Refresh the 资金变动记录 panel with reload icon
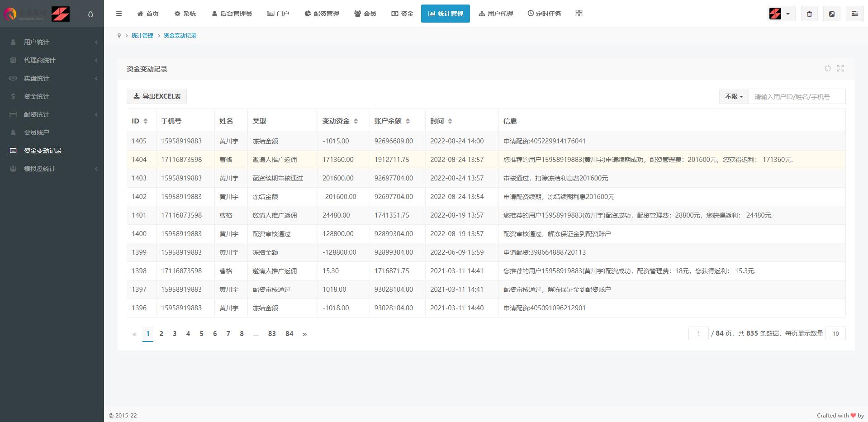868x422 pixels. coord(827,68)
